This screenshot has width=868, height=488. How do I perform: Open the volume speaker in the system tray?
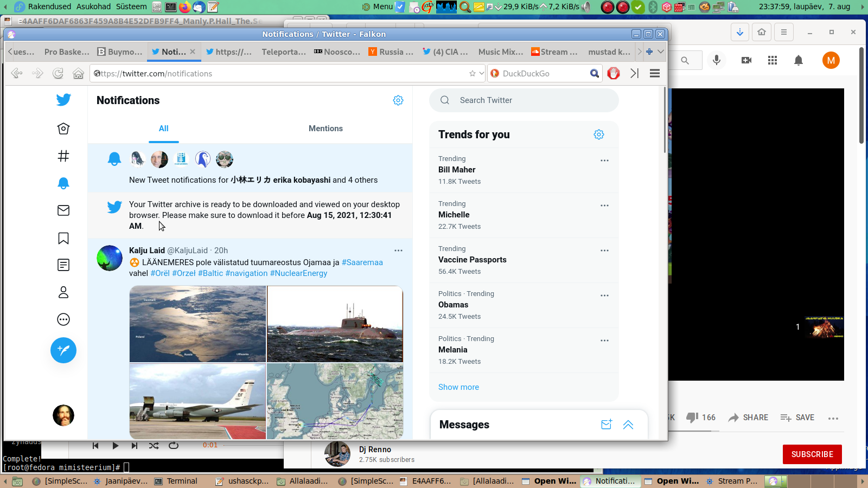click(586, 7)
